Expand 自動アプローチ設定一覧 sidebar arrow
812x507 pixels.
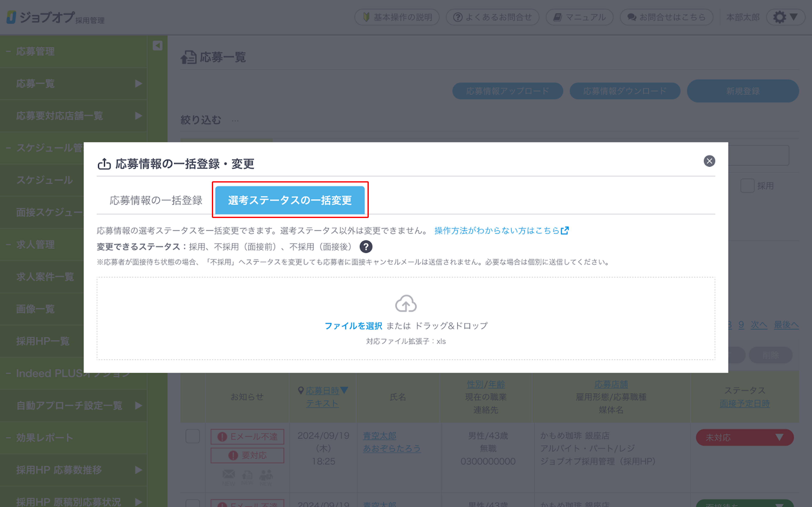(138, 405)
